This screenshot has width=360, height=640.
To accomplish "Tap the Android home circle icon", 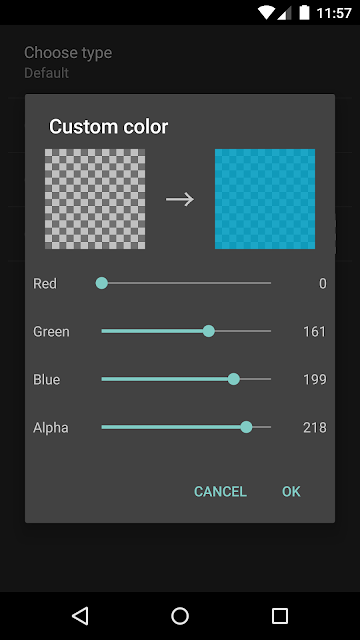I will coord(180,616).
